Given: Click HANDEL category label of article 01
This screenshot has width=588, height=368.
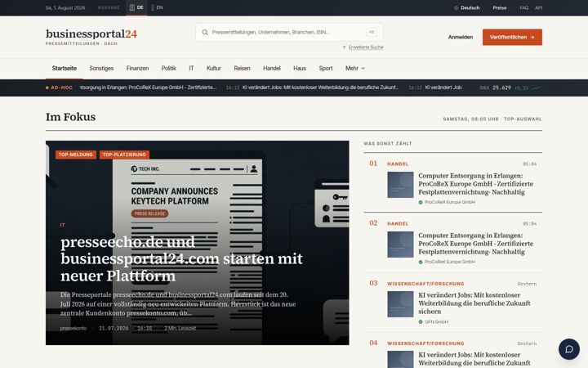Looking at the screenshot, I should [398, 164].
